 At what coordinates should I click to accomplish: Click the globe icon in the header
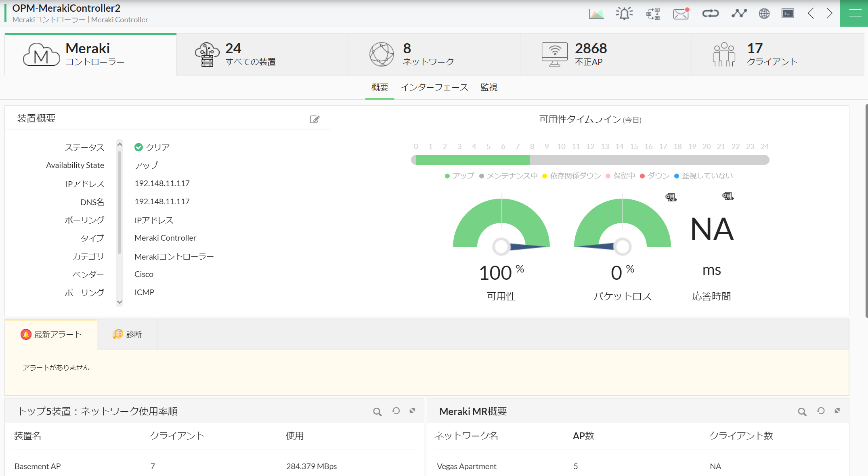point(763,13)
